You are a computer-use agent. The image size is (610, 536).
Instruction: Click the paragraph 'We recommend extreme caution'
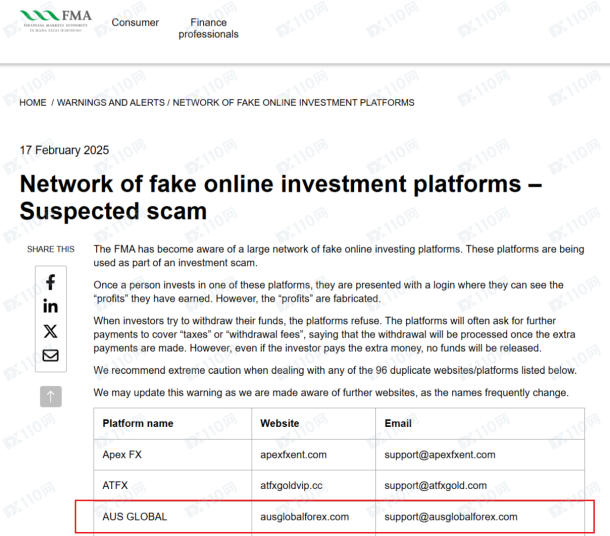[335, 370]
